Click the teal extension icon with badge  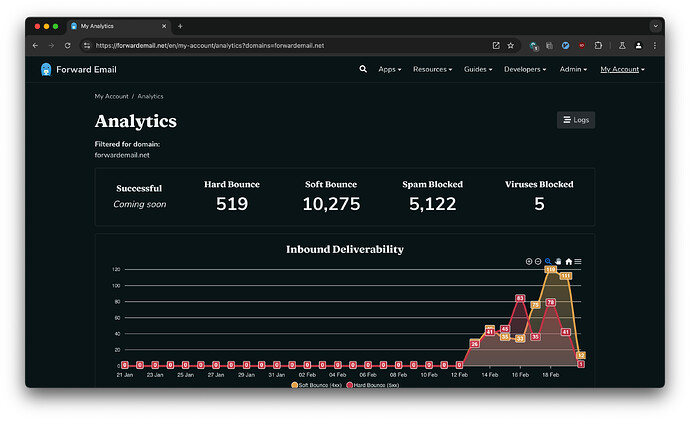(x=534, y=46)
